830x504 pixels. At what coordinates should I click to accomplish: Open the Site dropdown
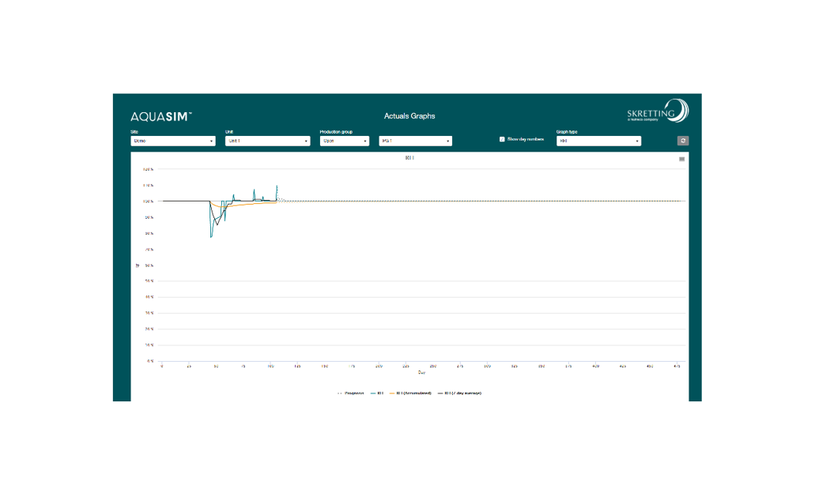(x=172, y=141)
